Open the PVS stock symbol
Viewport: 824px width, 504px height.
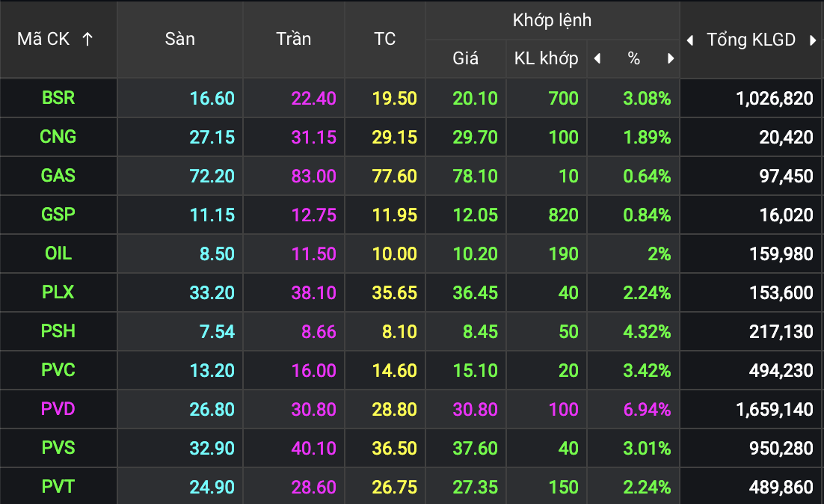click(58, 448)
